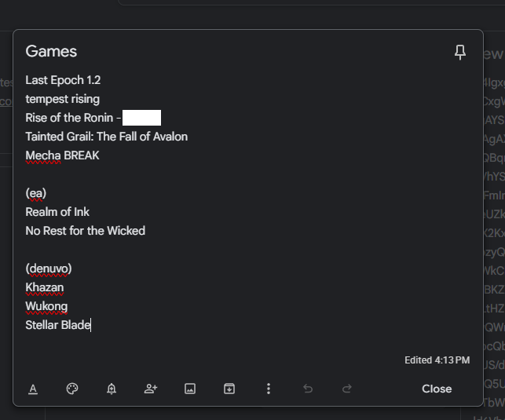Click on the Tainted Grail line

pos(107,137)
